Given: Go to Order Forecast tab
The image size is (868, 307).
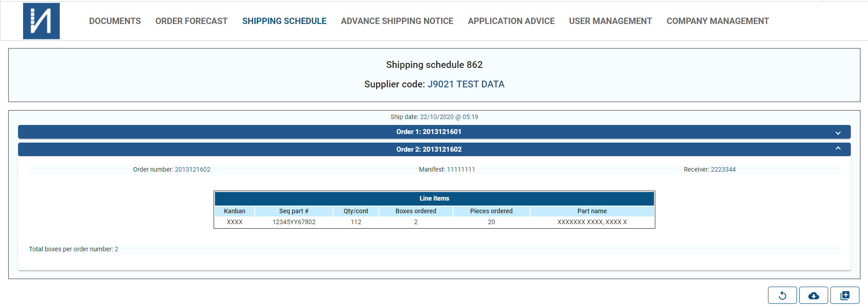Looking at the screenshot, I should pyautogui.click(x=191, y=21).
